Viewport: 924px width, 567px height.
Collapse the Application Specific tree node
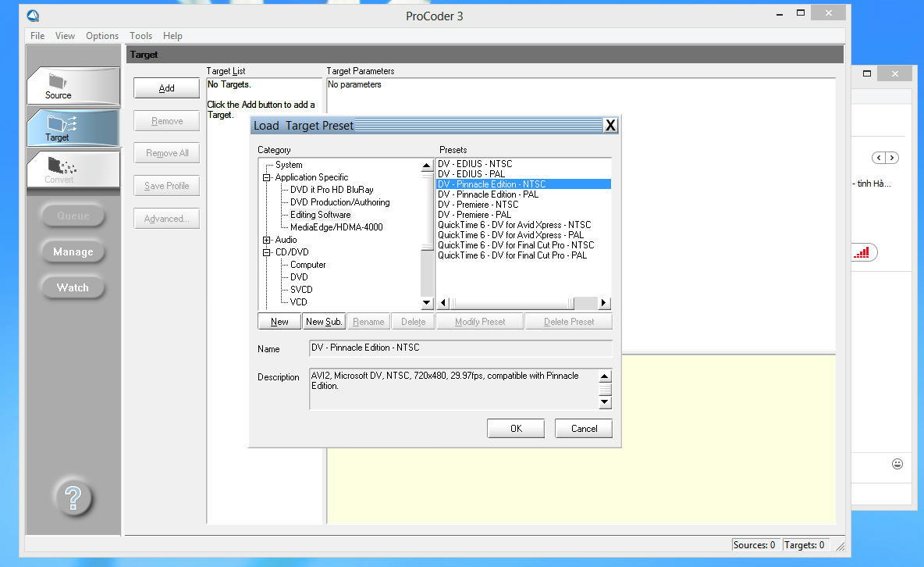coord(267,177)
